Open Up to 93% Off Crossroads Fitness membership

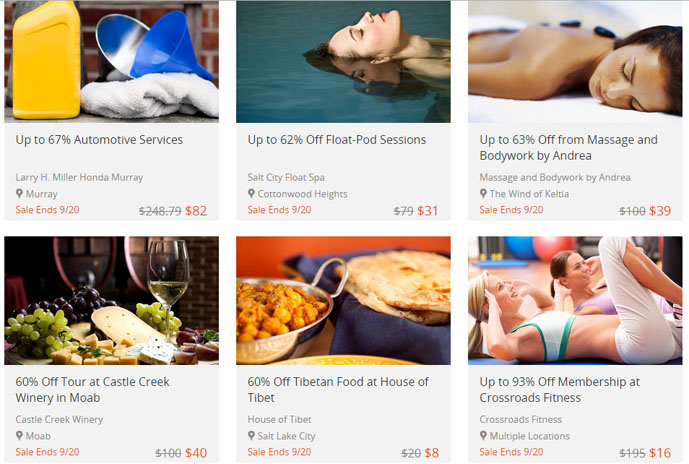pyautogui.click(x=559, y=390)
